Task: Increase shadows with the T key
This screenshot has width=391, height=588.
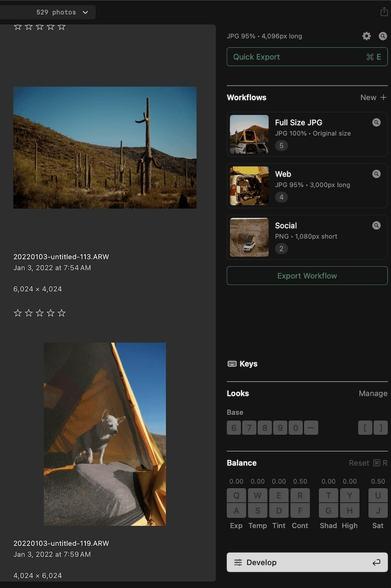Action: (328, 495)
